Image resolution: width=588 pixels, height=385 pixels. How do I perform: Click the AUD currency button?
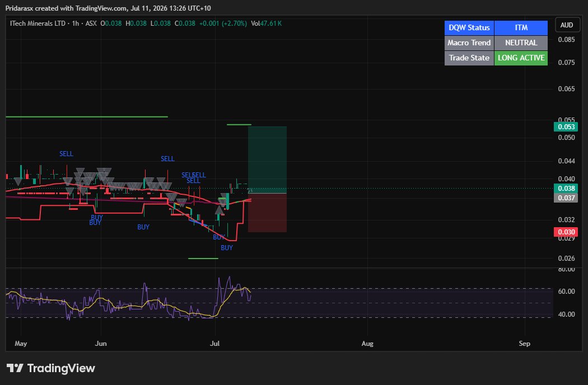pos(567,25)
